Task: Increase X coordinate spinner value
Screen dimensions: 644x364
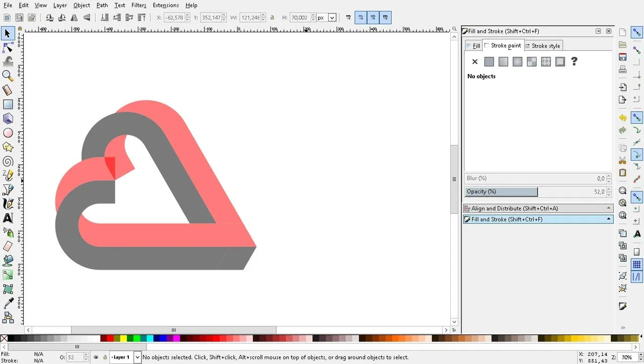Action: tap(188, 16)
